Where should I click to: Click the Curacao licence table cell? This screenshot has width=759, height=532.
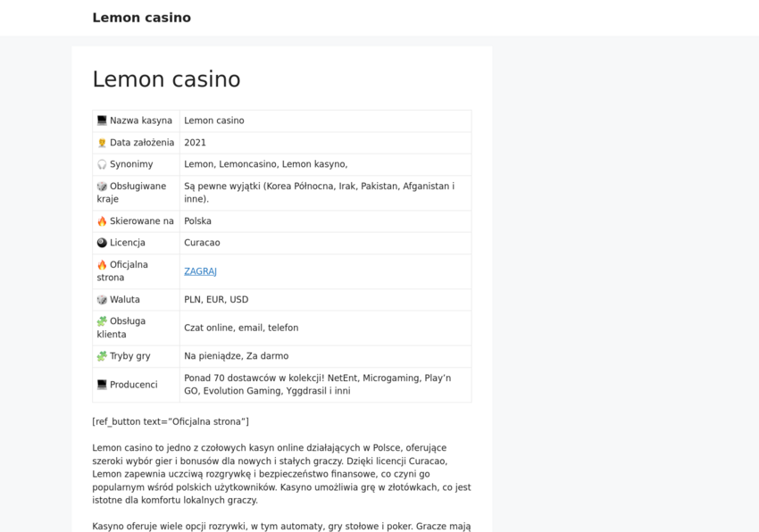pos(202,243)
